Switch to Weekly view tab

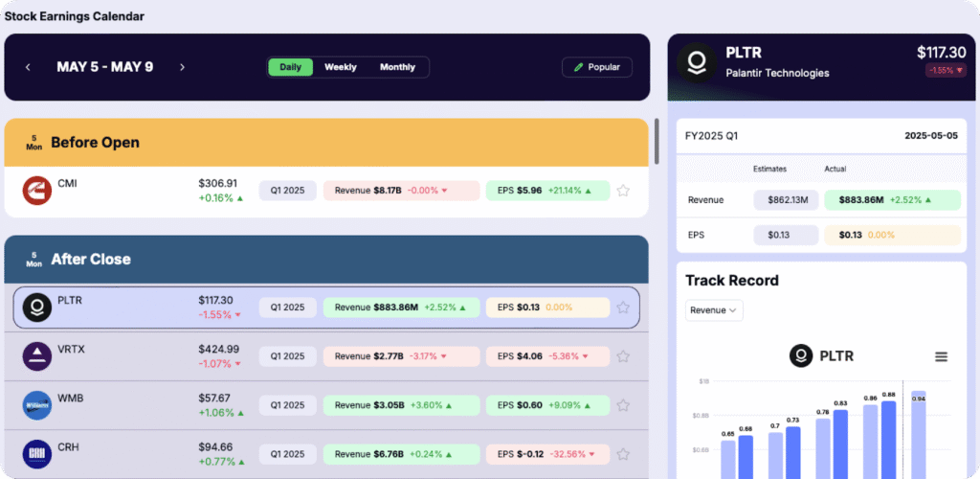click(341, 67)
